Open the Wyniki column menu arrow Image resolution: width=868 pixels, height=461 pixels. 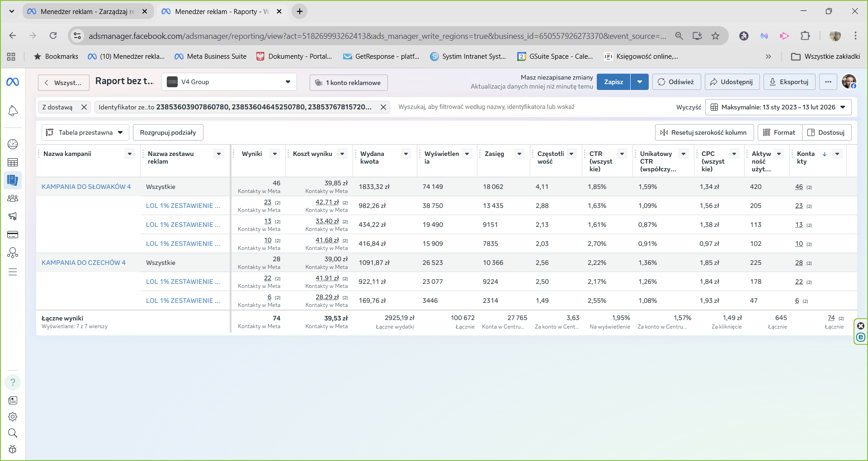[275, 154]
